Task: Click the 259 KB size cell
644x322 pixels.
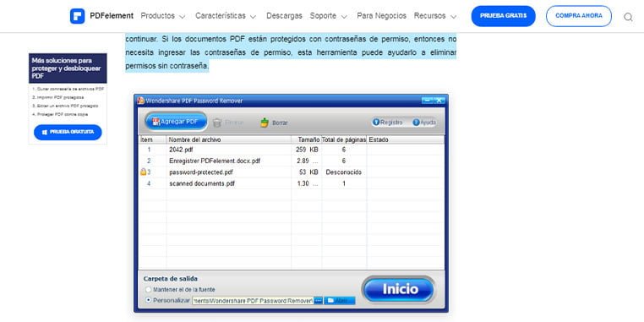Action: tap(307, 150)
